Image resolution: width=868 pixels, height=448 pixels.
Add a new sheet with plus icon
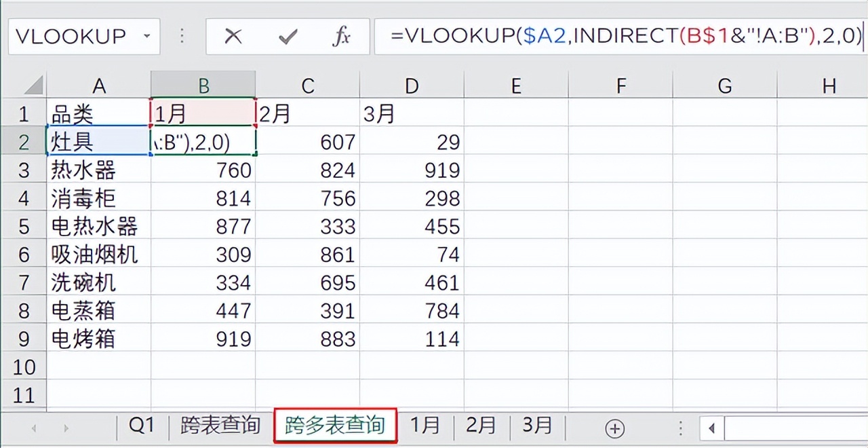tap(614, 428)
